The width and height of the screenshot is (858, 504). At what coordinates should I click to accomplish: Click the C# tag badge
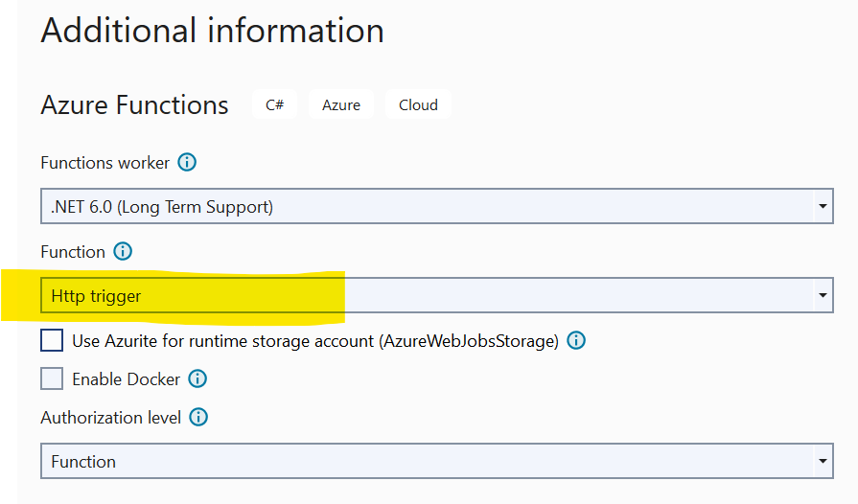(274, 105)
